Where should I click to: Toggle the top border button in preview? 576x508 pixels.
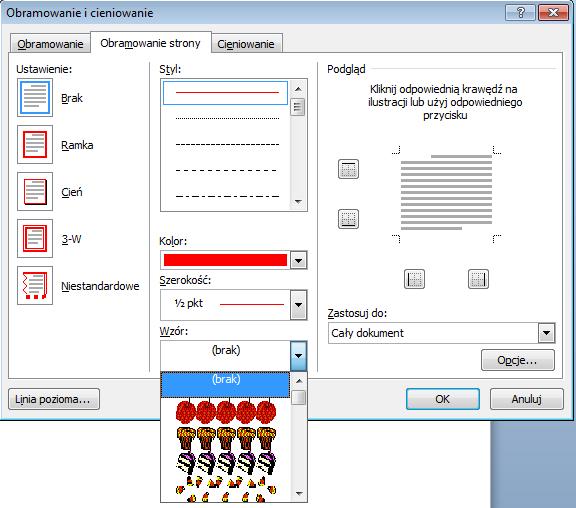coord(348,169)
